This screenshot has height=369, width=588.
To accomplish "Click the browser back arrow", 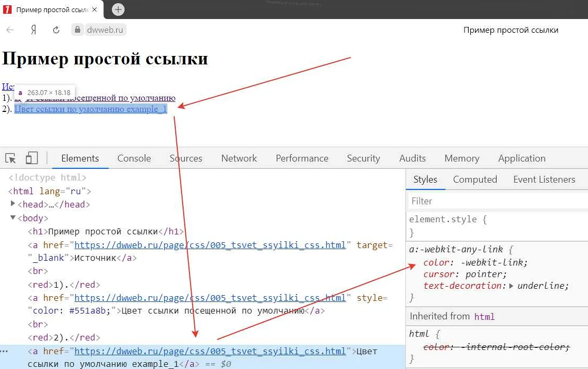I will (10, 30).
